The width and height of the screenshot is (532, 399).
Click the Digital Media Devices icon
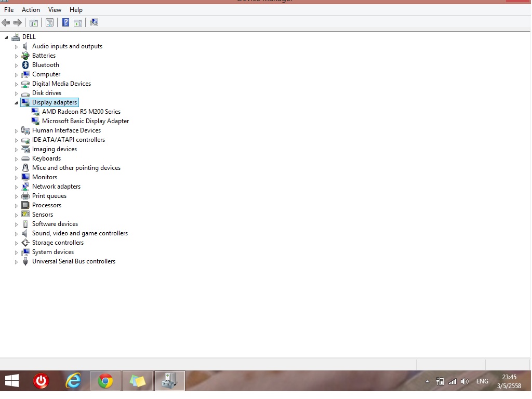[25, 84]
